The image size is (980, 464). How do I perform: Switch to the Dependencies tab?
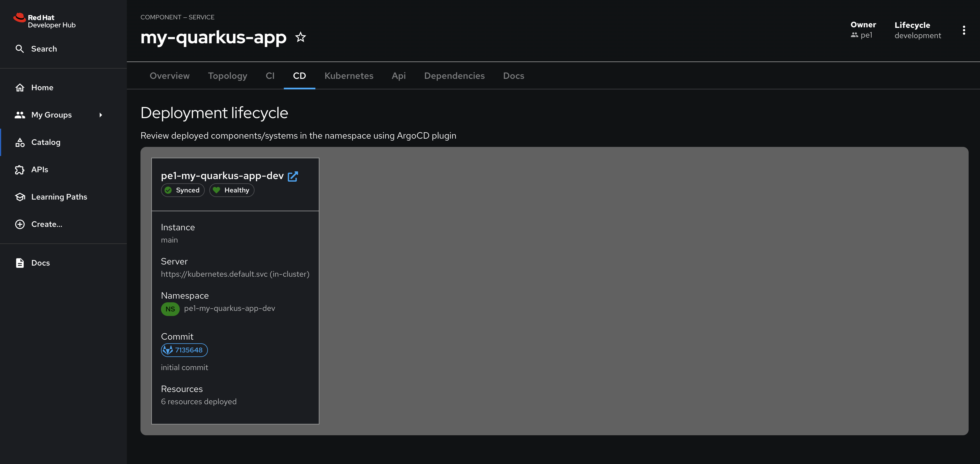tap(454, 75)
